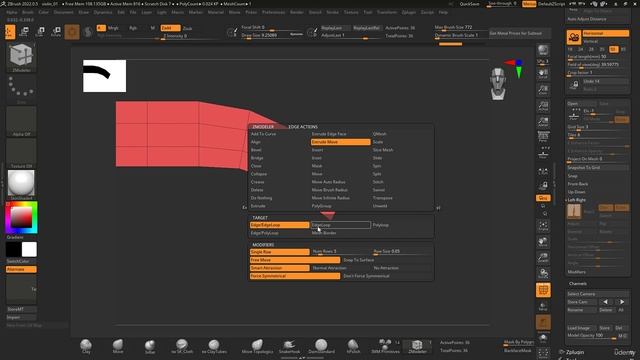This screenshot has width=640, height=360.
Task: Choose Bridge in Edge Actions list
Action: click(x=279, y=158)
